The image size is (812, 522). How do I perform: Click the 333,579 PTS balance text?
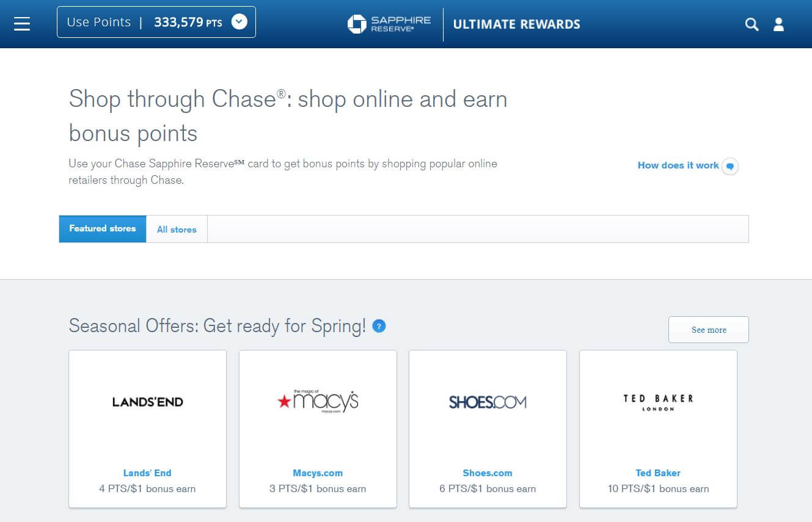pyautogui.click(x=188, y=23)
